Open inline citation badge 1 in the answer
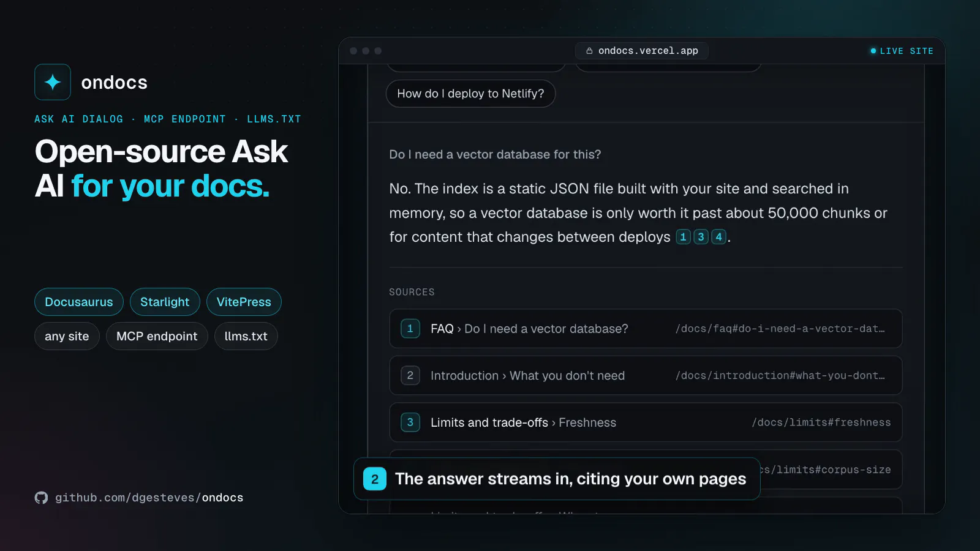The height and width of the screenshot is (551, 980). click(x=683, y=237)
